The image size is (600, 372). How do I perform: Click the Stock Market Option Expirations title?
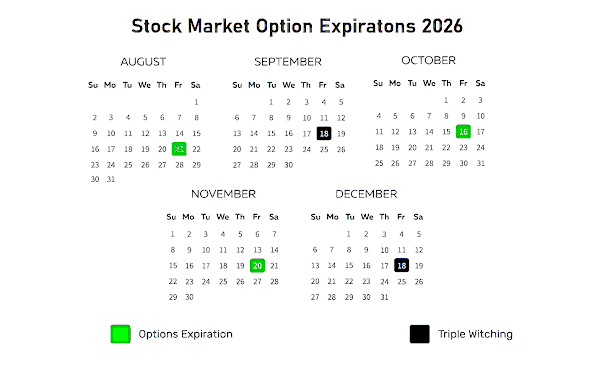pos(297,26)
